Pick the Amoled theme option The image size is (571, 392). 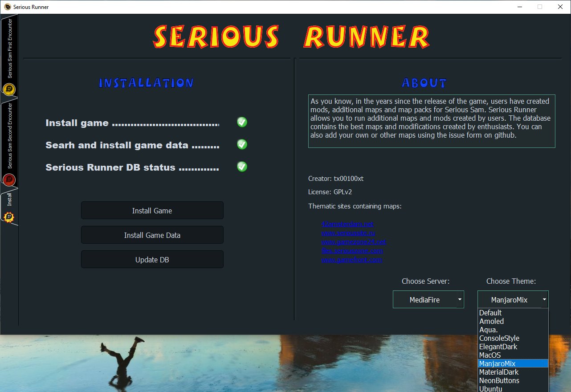513,321
